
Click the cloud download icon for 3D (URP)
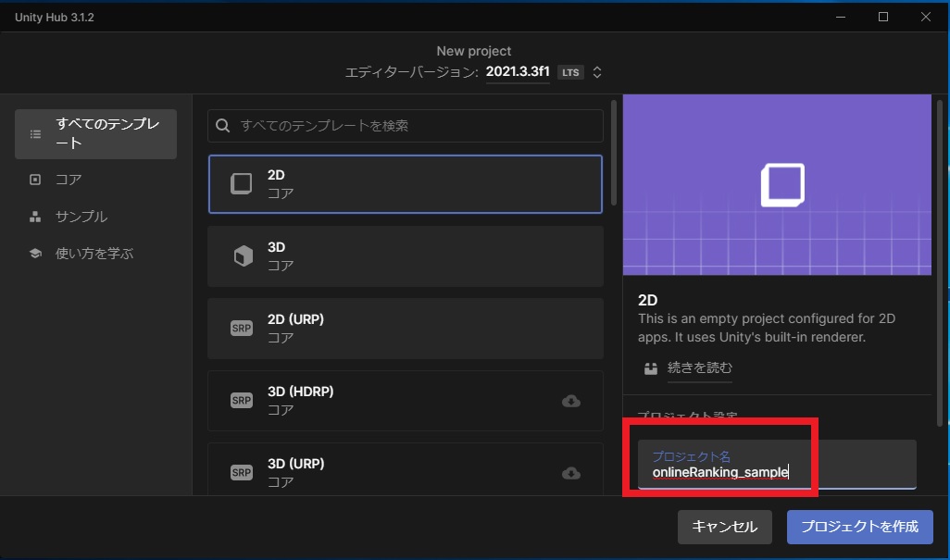coord(571,473)
